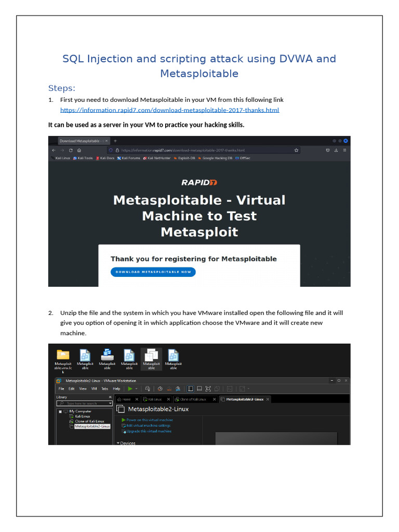Select the Metasploitable.vmx.lck folder icon
This screenshot has width=399, height=532.
click(x=63, y=361)
